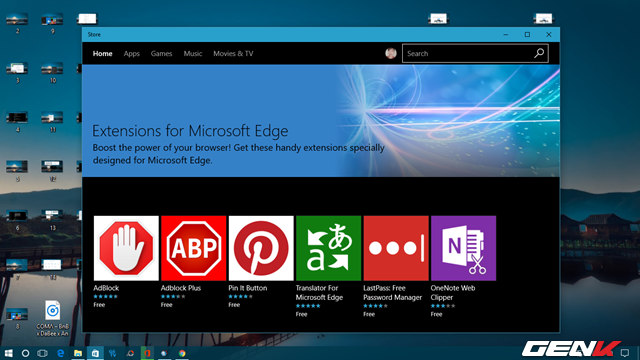Open File Explorer from the taskbar
Screen dimensions: 640x360
pyautogui.click(x=78, y=353)
